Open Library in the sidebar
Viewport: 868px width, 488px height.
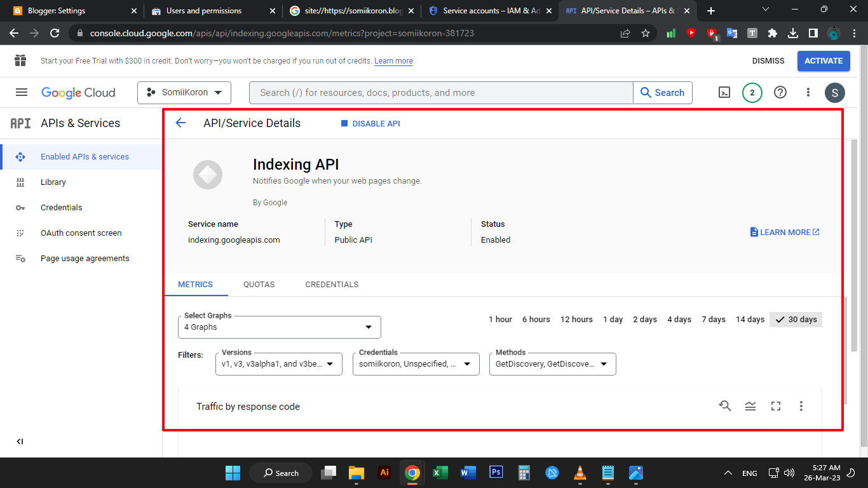pos(81,182)
